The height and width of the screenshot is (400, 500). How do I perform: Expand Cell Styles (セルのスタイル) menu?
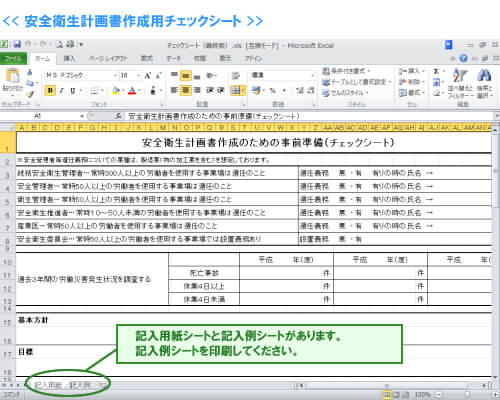point(345,93)
